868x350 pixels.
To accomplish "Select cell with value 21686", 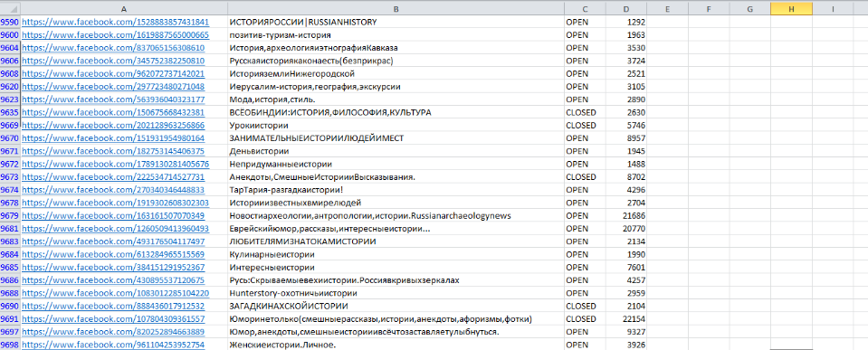I will pos(626,215).
